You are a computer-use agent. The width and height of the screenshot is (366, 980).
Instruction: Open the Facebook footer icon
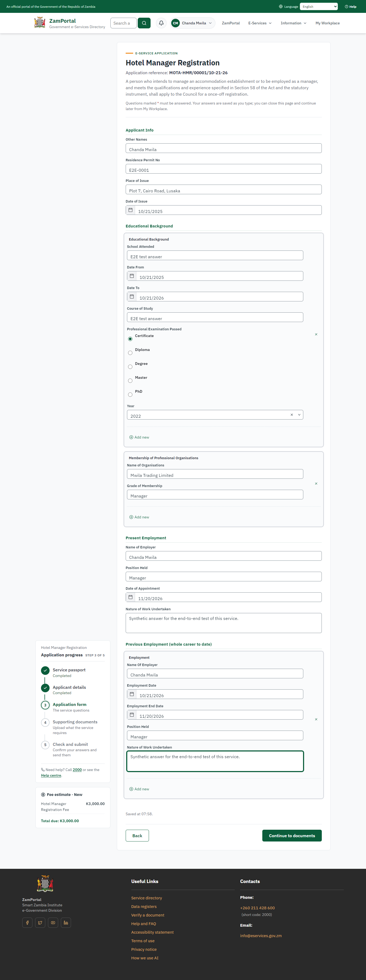coord(27,923)
